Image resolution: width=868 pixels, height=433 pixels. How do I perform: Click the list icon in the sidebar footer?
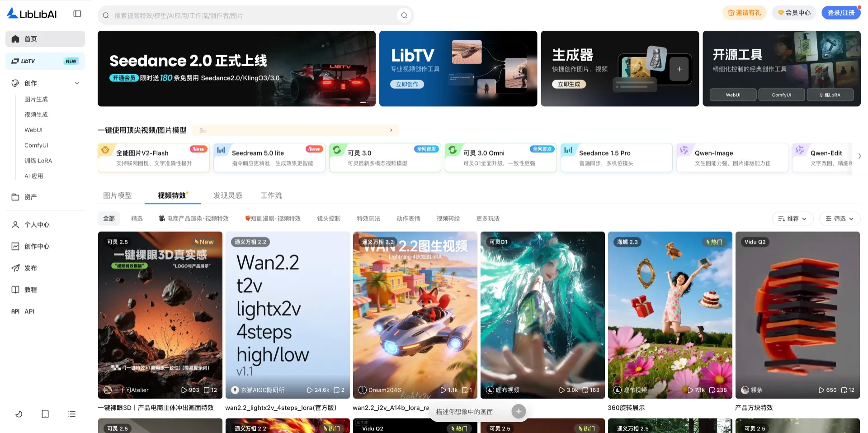click(x=71, y=414)
